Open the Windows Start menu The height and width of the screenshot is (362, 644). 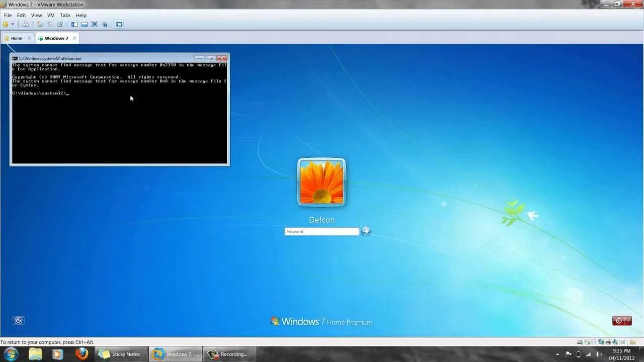click(11, 354)
